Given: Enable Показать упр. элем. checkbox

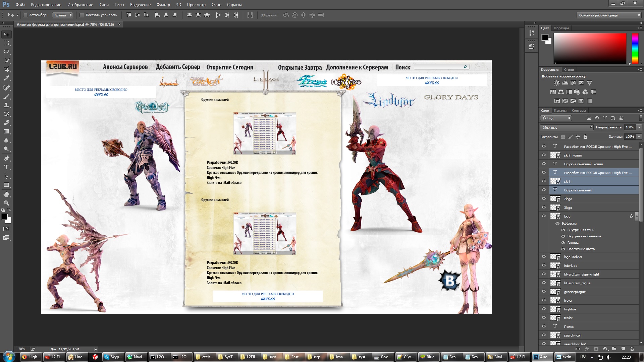Looking at the screenshot, I should point(82,15).
